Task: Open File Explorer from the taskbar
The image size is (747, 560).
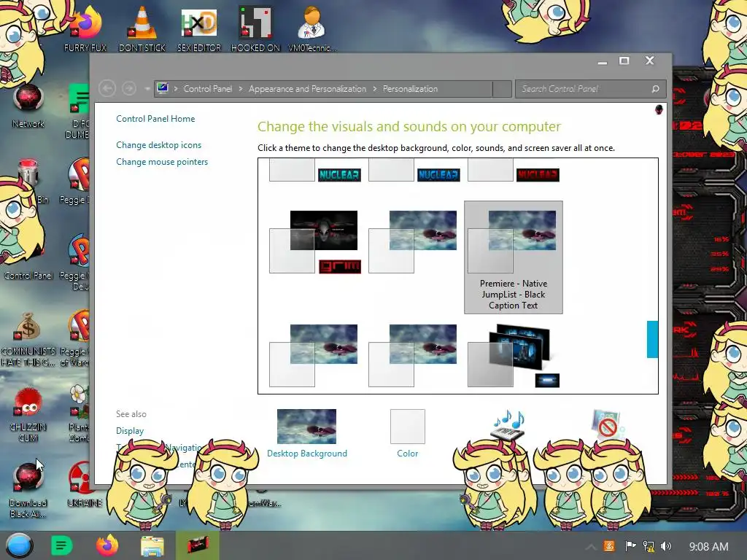Action: (x=152, y=545)
